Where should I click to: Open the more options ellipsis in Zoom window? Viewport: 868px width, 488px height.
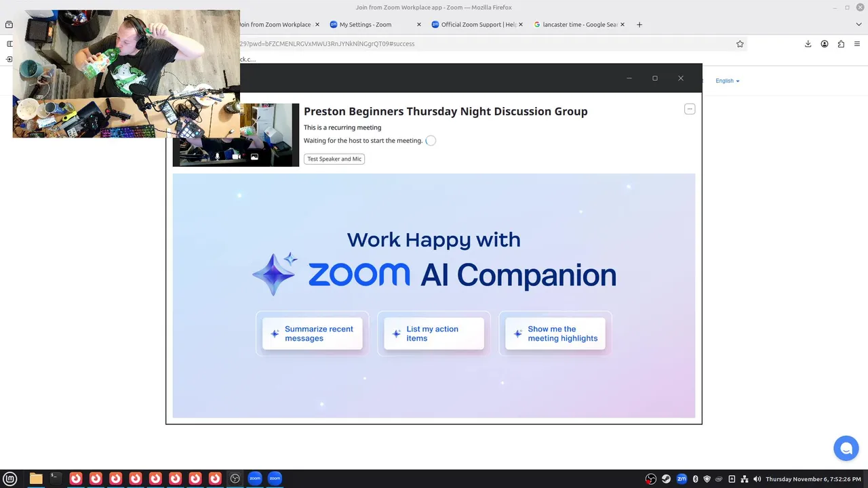[x=690, y=109]
